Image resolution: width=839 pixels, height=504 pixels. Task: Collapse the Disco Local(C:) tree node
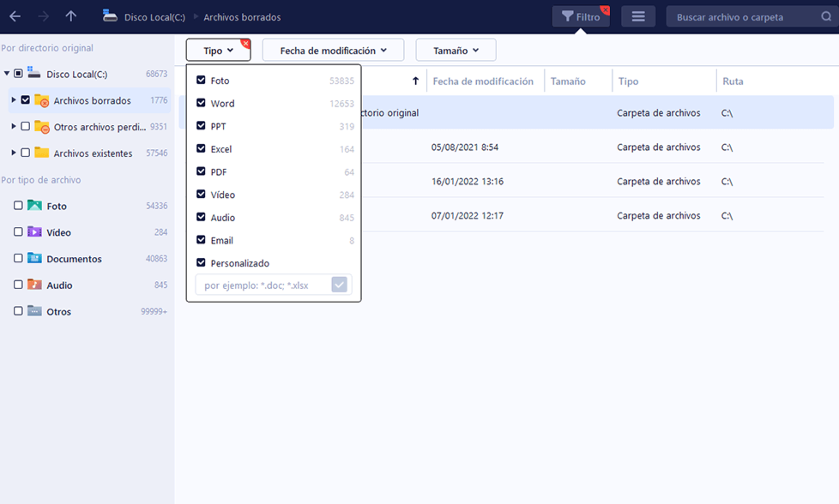pos(7,73)
